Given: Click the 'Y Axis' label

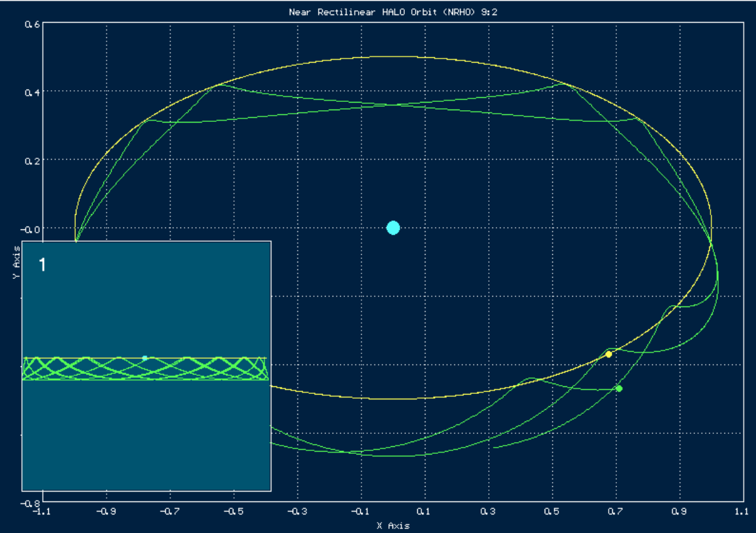Looking at the screenshot, I should [15, 266].
